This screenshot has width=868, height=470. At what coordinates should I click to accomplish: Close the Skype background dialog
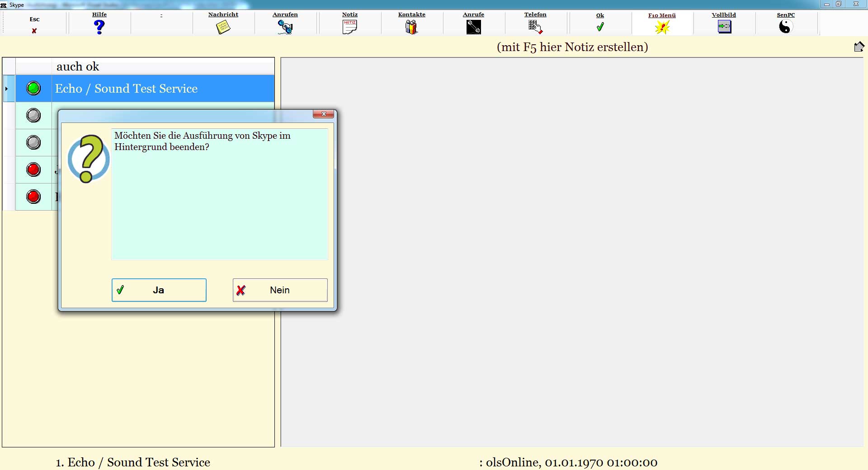point(324,114)
